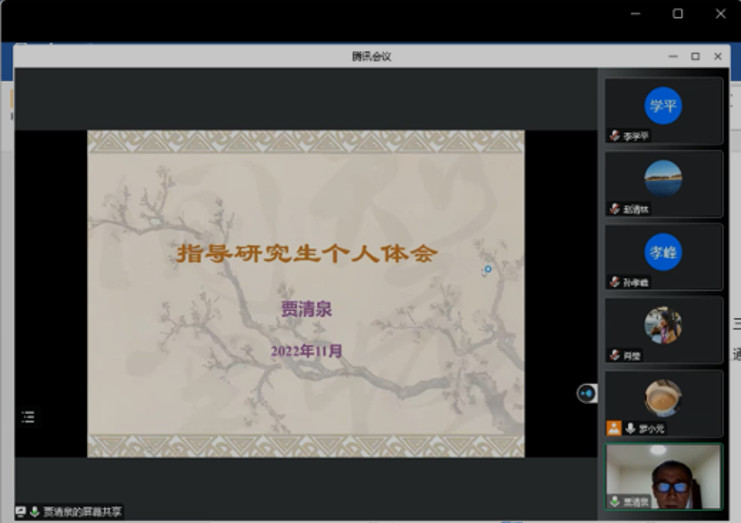The image size is (741, 523).
Task: Expand the participant panel toggle arrow
Action: [x=587, y=393]
